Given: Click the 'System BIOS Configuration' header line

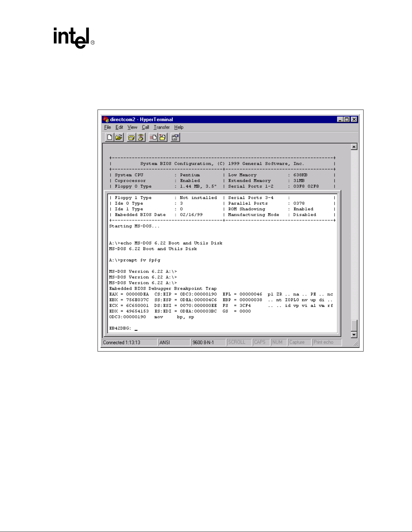Looking at the screenshot, I should pyautogui.click(x=222, y=164).
